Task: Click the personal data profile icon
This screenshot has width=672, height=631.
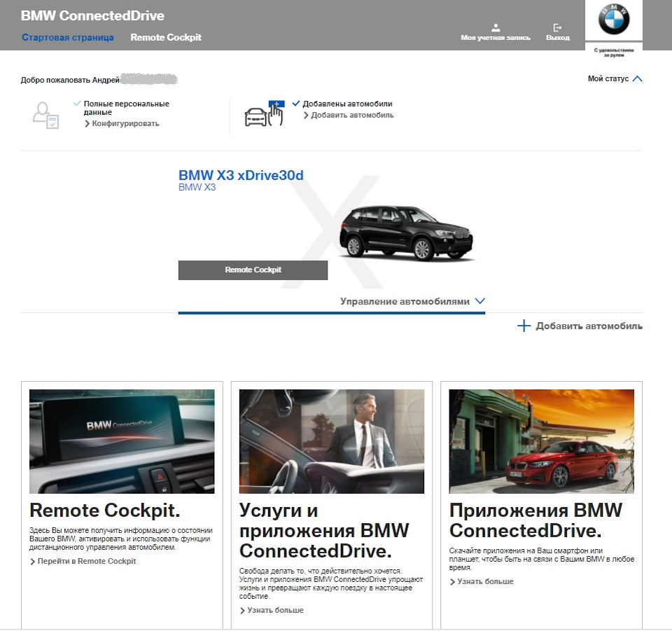Action: pos(45,115)
